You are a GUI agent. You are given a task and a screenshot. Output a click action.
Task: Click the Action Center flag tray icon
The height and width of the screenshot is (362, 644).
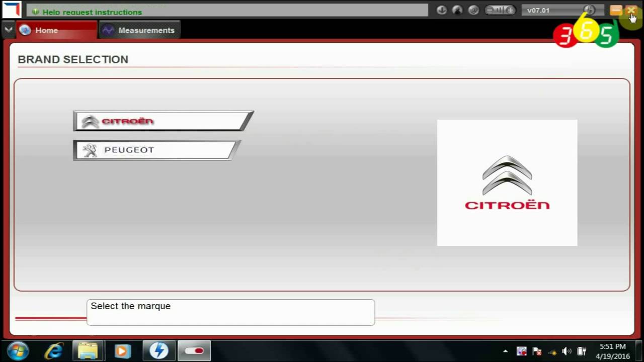click(x=537, y=351)
